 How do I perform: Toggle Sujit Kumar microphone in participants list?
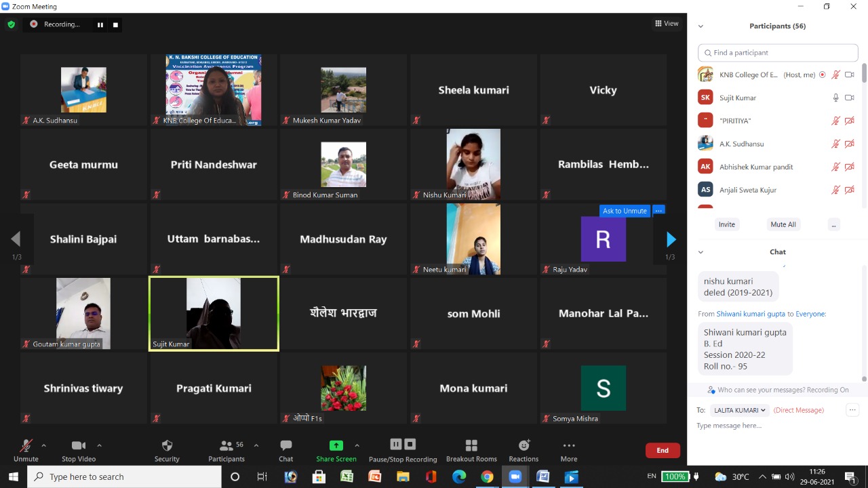pyautogui.click(x=836, y=98)
